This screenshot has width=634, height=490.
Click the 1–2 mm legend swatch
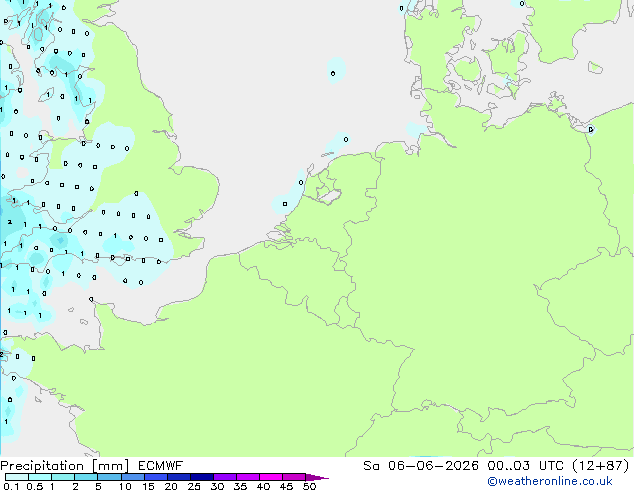[63, 477]
